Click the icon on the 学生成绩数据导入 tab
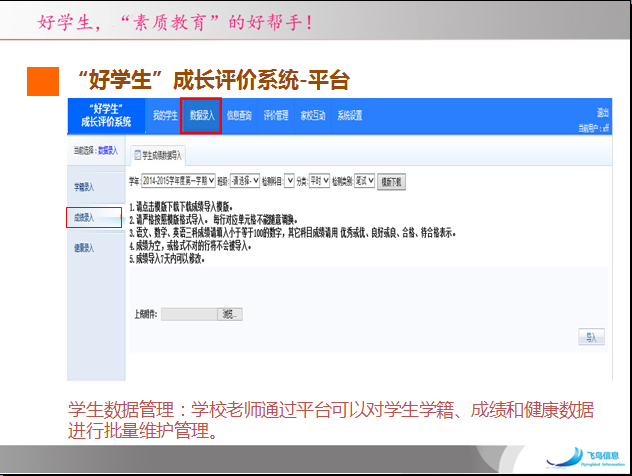This screenshot has width=632, height=476. [x=137, y=156]
